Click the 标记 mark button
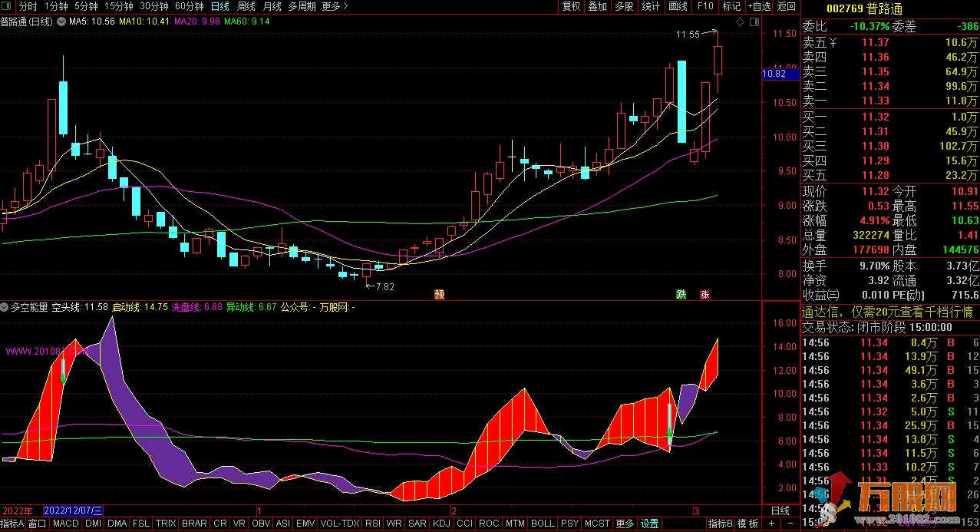The width and height of the screenshot is (980, 532). point(732,6)
